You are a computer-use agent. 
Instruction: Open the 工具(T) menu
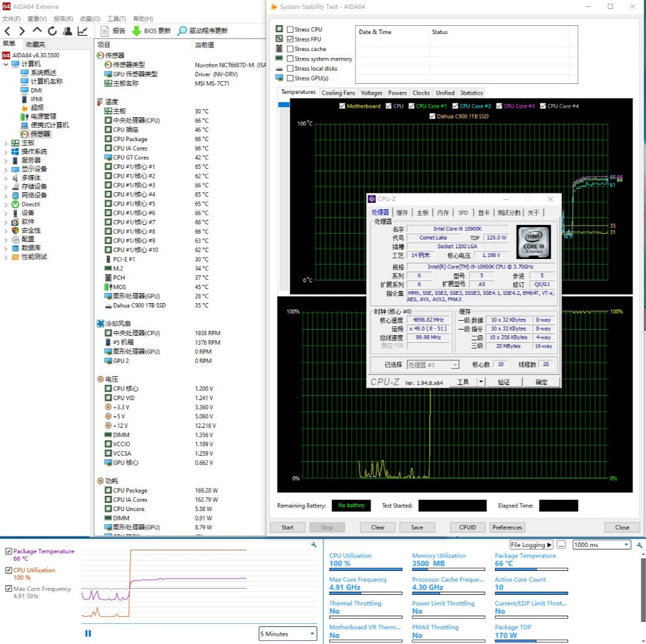(117, 19)
